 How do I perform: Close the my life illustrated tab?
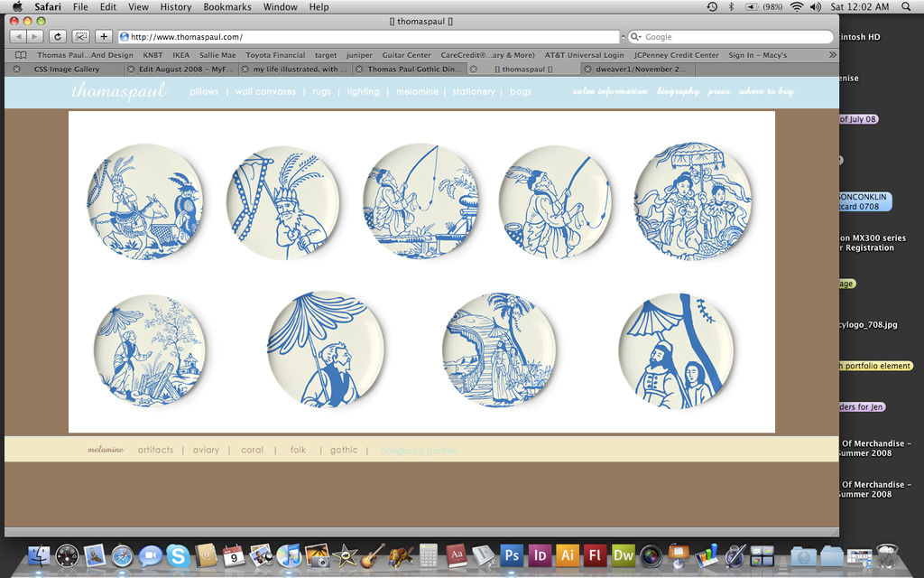[245, 69]
